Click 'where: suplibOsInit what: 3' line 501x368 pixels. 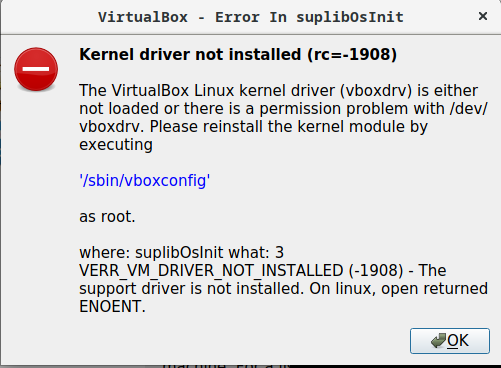pyautogui.click(x=181, y=252)
